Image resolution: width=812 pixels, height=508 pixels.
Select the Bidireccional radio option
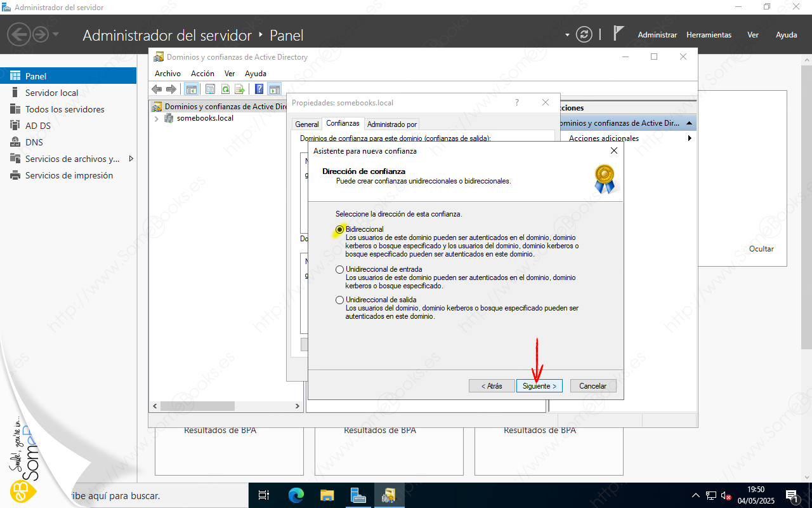pos(340,229)
